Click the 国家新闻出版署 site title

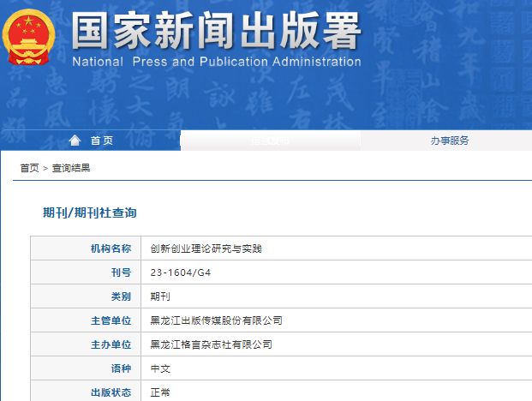[216, 32]
